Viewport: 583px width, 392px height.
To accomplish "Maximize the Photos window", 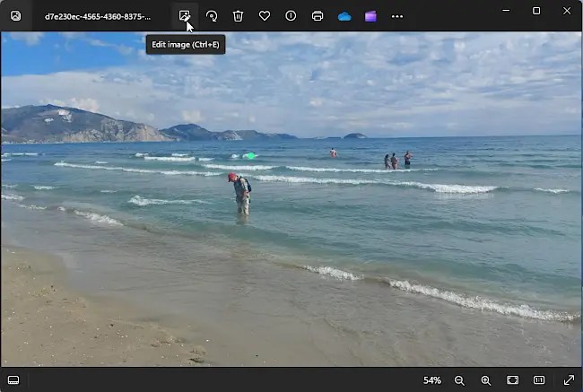I will pos(536,11).
